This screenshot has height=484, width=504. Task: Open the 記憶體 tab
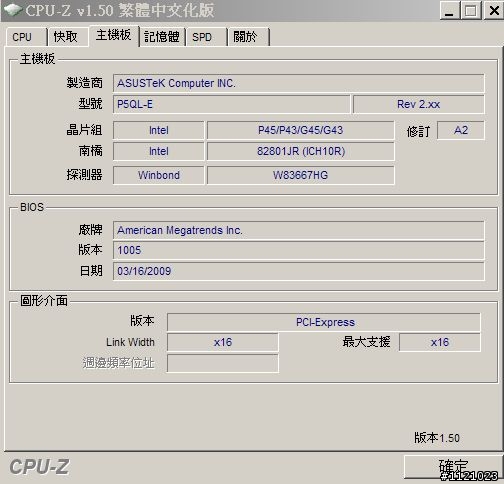162,37
